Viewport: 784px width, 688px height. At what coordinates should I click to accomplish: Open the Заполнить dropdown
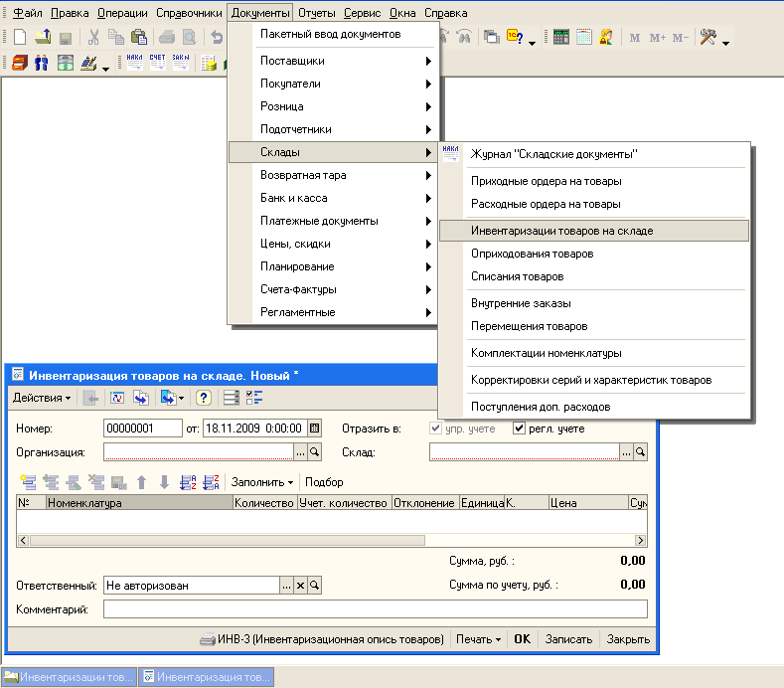coord(262,482)
